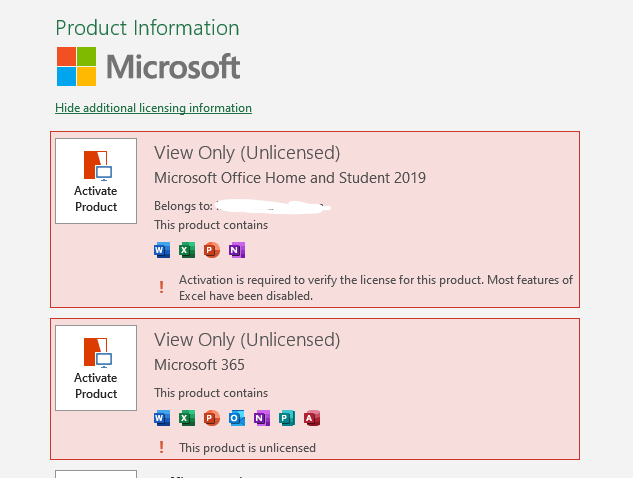Click Word icon in Microsoft 365 section
Viewport: 633px width, 478px height.
pyautogui.click(x=162, y=418)
